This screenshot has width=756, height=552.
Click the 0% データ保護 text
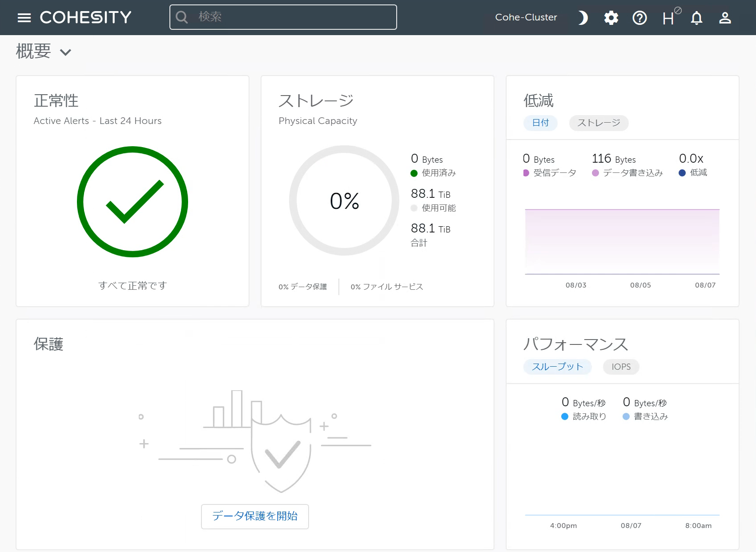tap(303, 287)
